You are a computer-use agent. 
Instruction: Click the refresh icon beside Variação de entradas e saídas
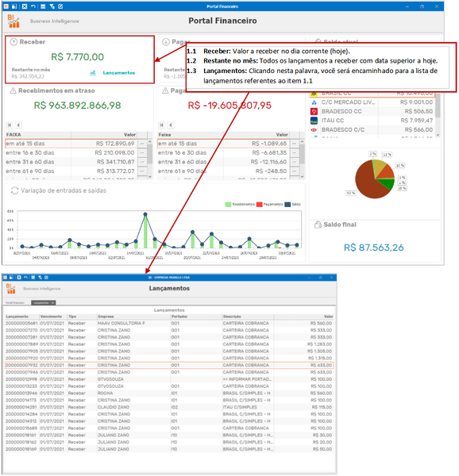coord(14,190)
